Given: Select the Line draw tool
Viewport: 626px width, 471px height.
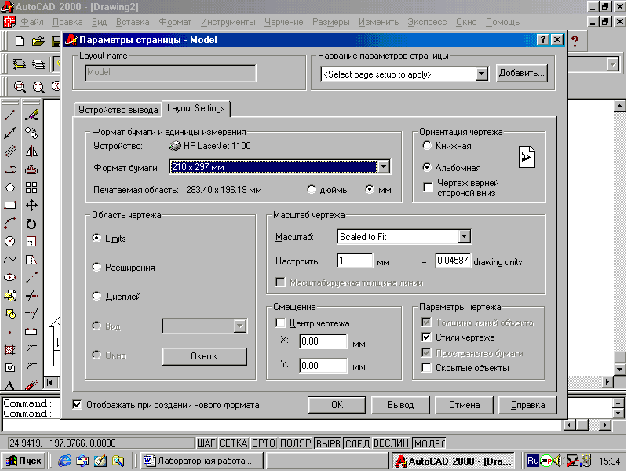Looking at the screenshot, I should coord(10,115).
